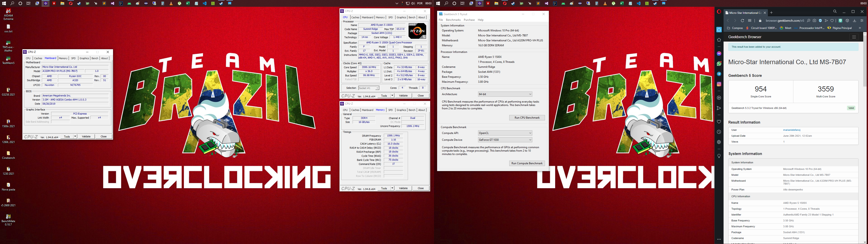Click the 954 Single-Core Score value
Viewport: 868px width, 244px height.
point(760,89)
